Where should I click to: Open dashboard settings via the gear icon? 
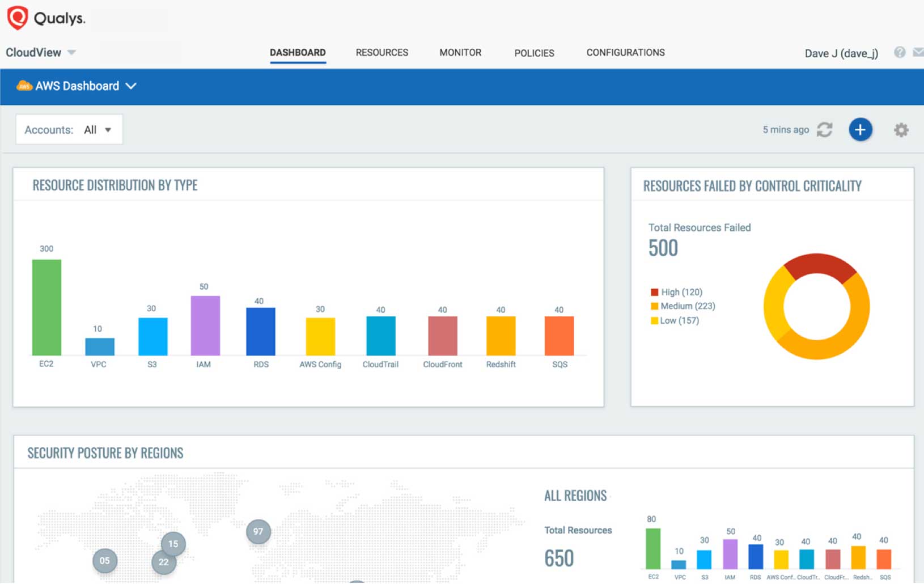point(901,129)
